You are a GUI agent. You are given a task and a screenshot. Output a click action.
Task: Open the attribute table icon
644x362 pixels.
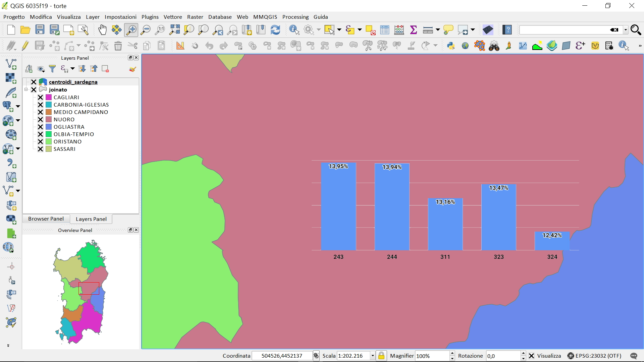point(384,30)
